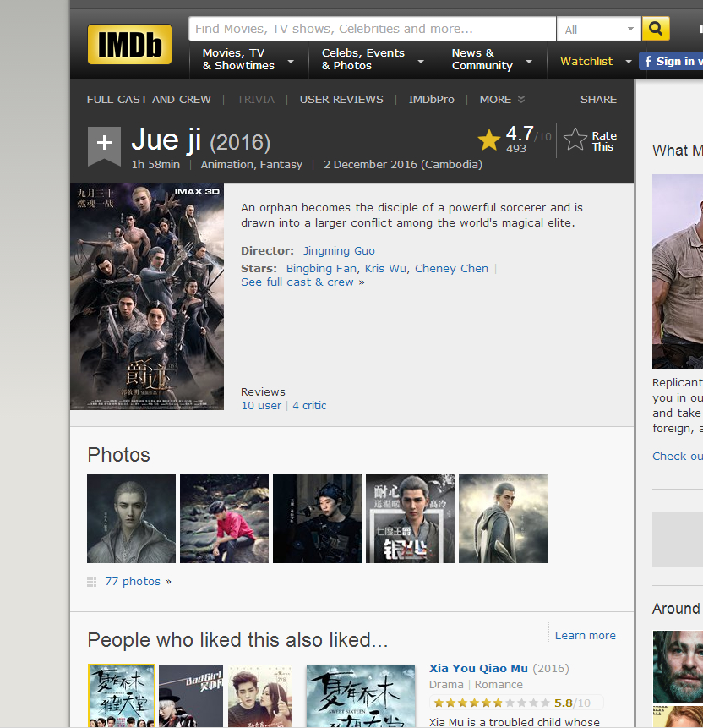Open FULL CAST AND CREW
703x728 pixels.
[x=149, y=100]
